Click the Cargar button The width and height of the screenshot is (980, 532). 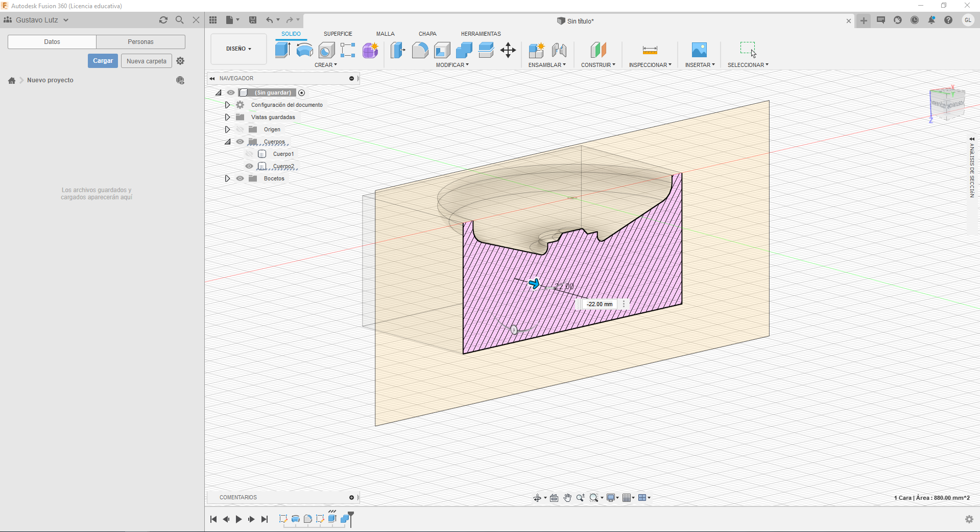tap(103, 61)
